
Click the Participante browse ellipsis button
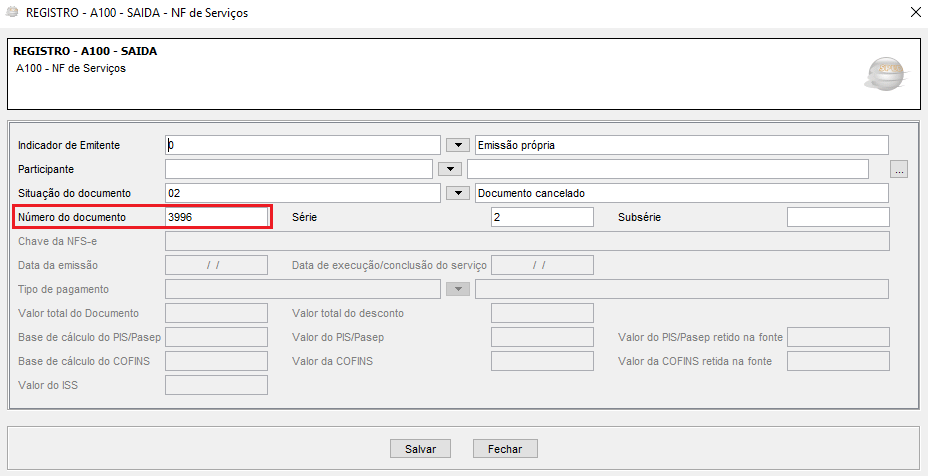[899, 169]
